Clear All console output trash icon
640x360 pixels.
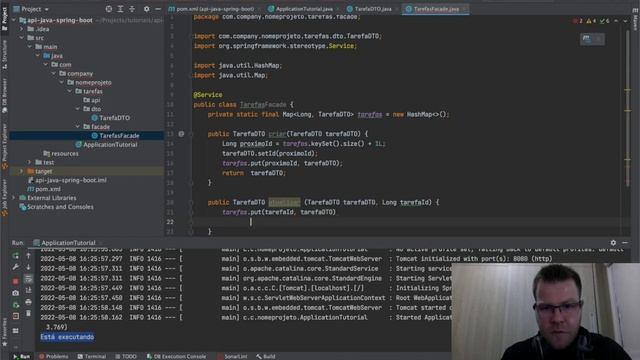29,313
